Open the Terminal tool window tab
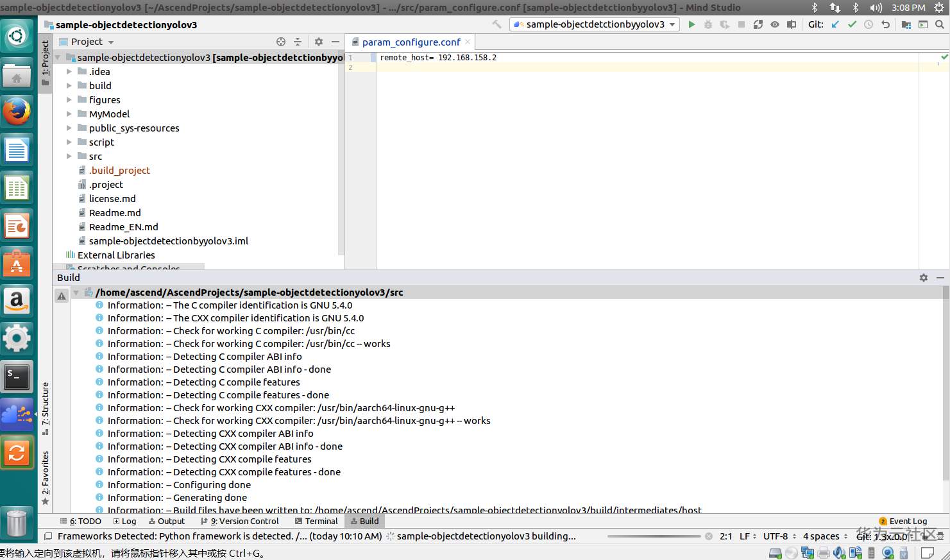 316,522
